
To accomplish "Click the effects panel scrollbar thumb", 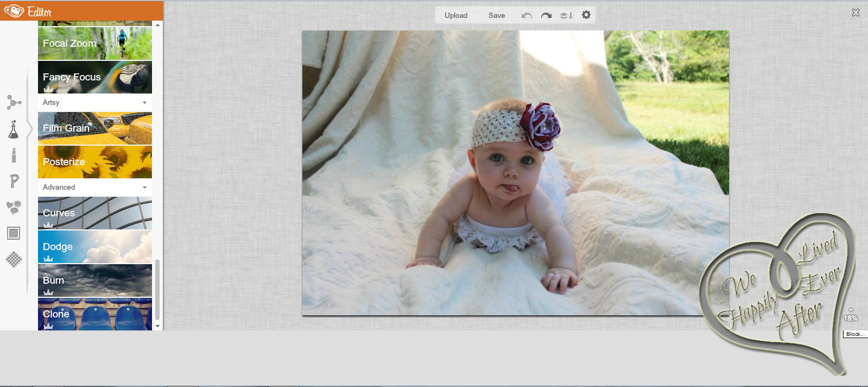I will [157, 290].
